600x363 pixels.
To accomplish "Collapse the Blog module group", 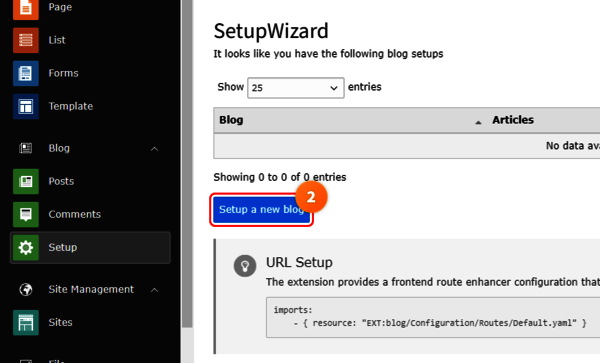I will pos(154,148).
